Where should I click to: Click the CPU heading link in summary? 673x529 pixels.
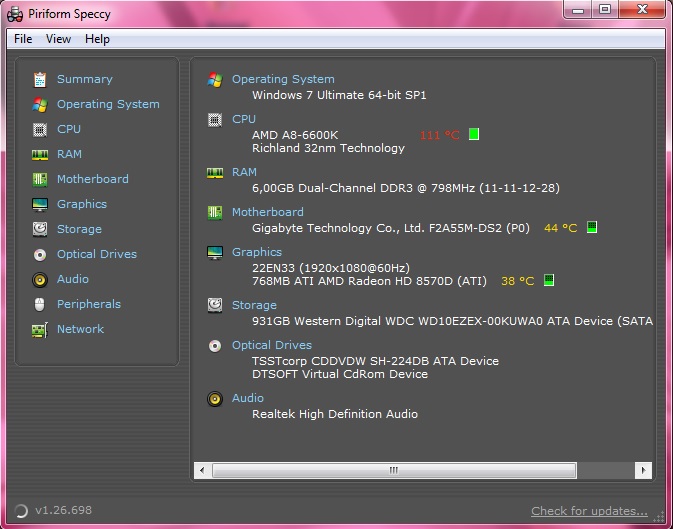coord(244,119)
